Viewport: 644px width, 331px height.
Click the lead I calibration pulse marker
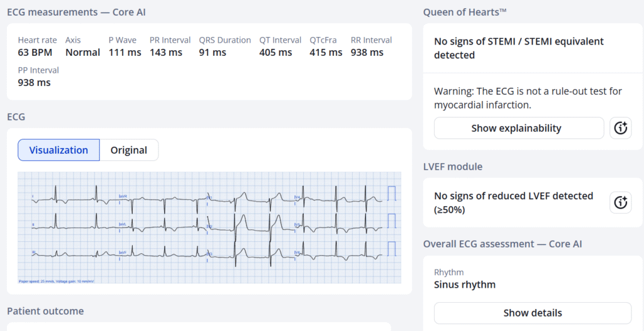coord(391,193)
